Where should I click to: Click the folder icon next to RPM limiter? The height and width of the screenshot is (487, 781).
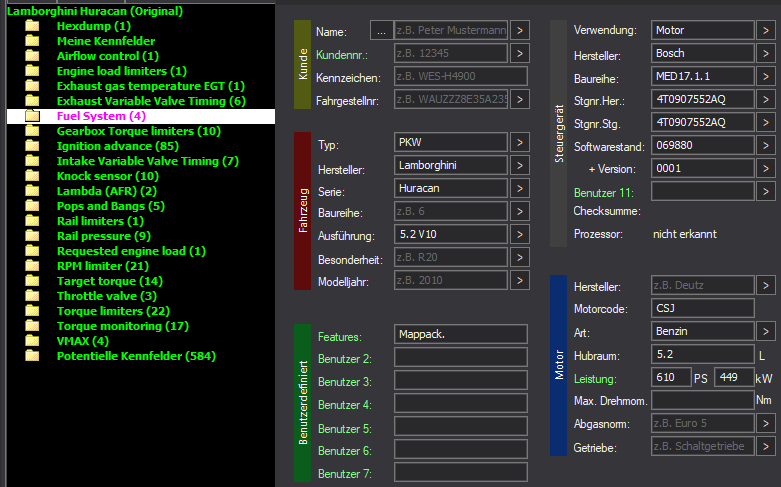point(32,266)
